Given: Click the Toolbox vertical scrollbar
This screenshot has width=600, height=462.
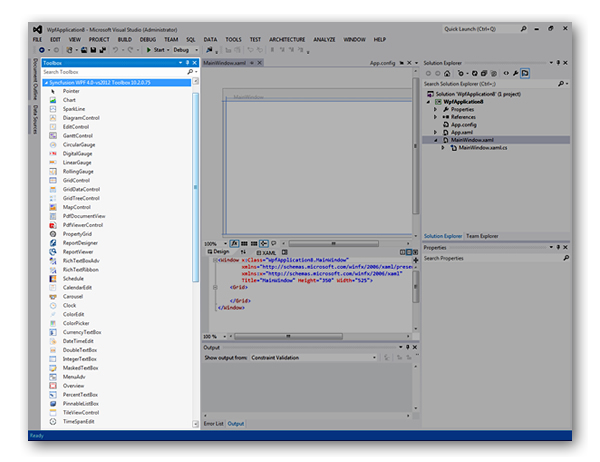Looking at the screenshot, I should coord(196,187).
